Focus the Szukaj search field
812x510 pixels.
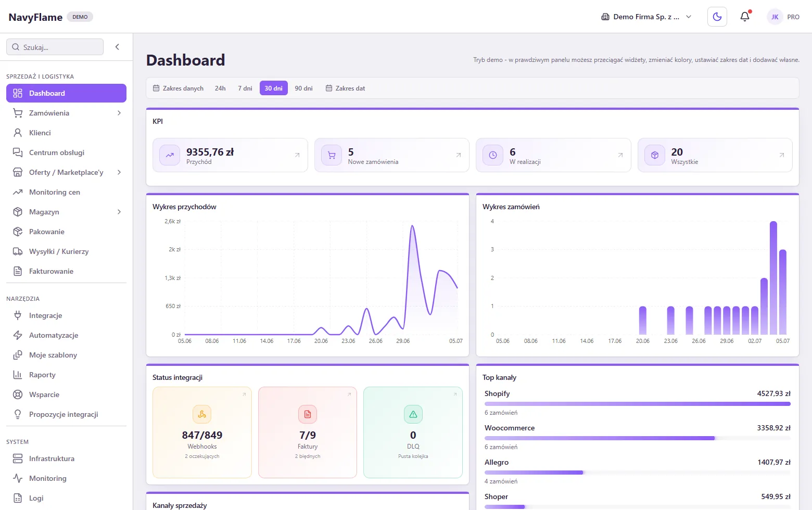click(55, 47)
